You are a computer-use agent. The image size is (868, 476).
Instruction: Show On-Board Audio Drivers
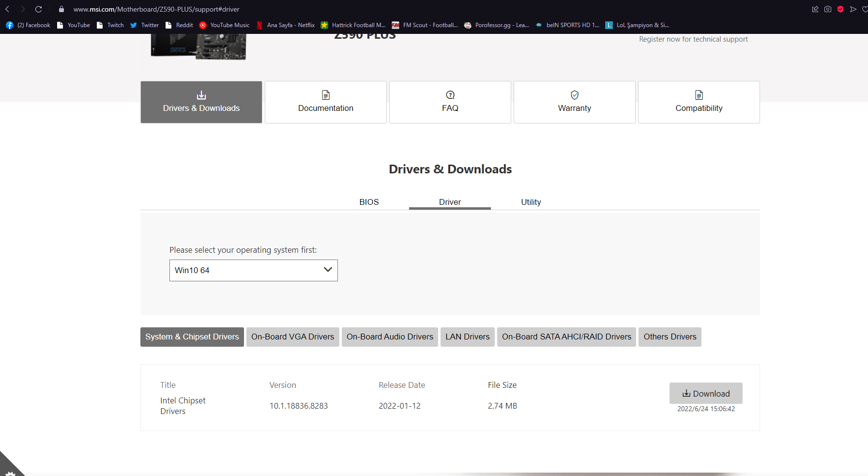tap(390, 337)
